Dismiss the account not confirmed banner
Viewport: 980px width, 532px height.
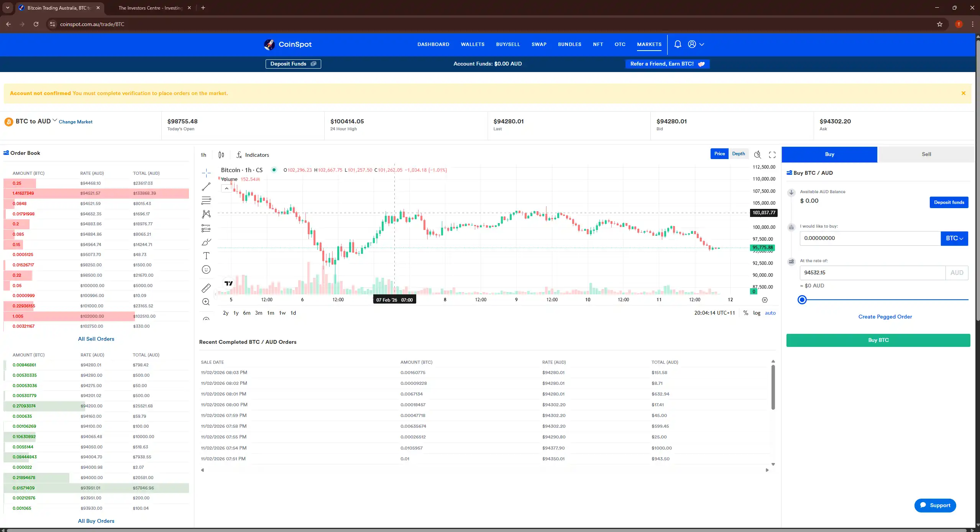tap(964, 93)
